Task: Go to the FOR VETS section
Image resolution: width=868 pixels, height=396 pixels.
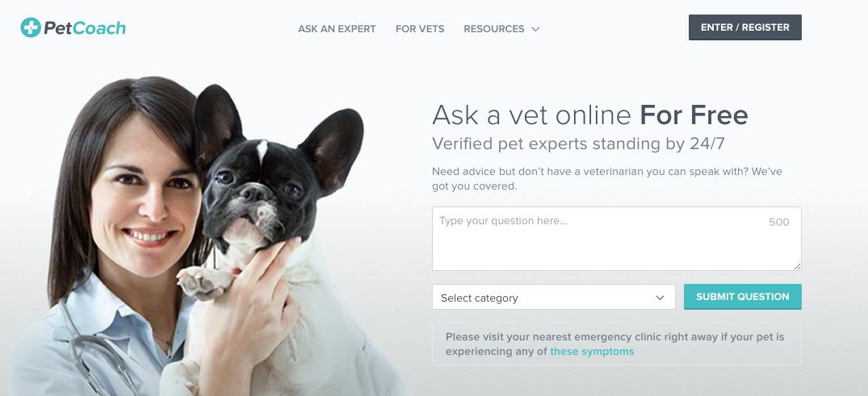Action: (420, 29)
